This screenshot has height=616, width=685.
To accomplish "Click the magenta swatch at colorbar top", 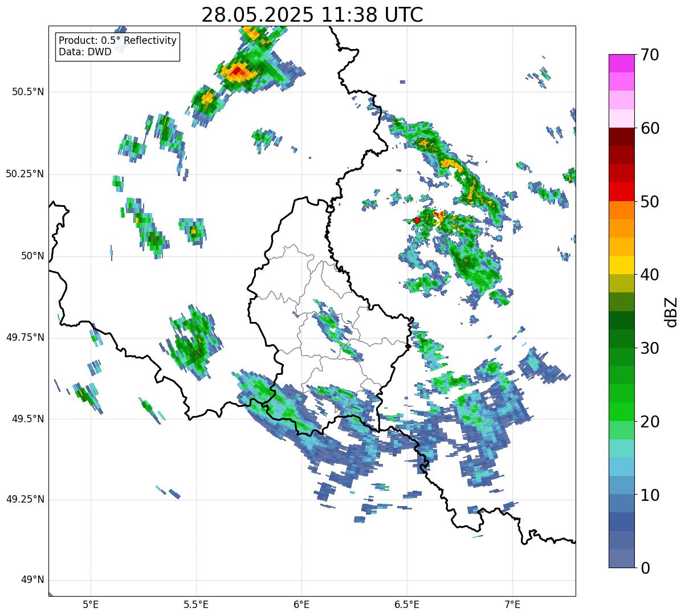I will click(621, 63).
